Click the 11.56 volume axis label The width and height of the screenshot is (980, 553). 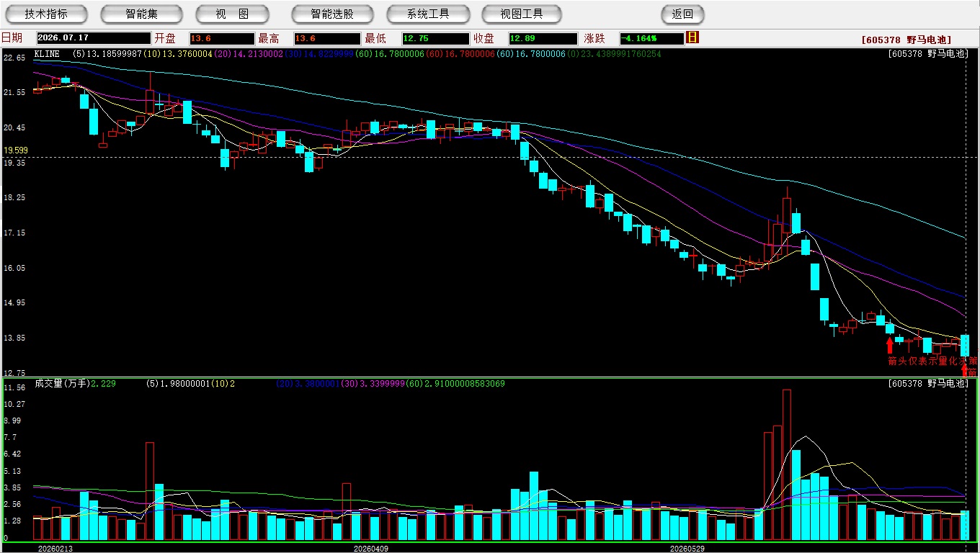click(x=14, y=387)
